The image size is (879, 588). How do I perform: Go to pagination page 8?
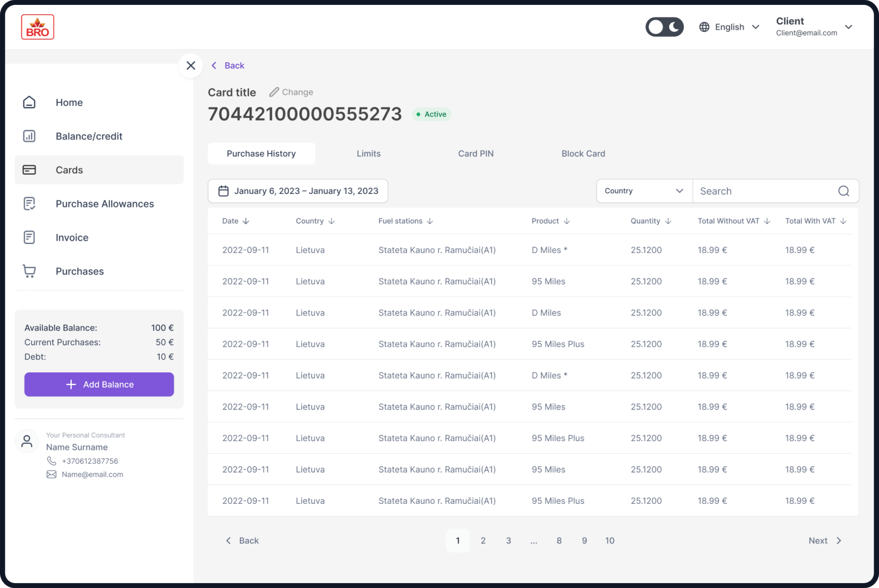[559, 540]
